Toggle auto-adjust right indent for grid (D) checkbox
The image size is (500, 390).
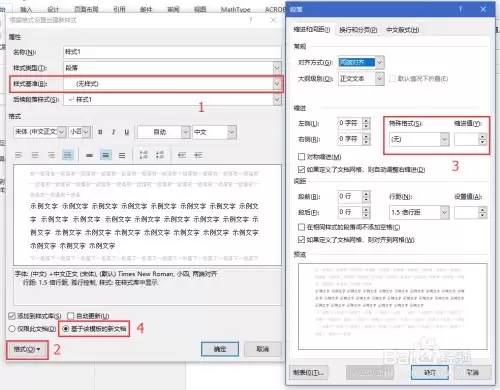click(x=301, y=169)
